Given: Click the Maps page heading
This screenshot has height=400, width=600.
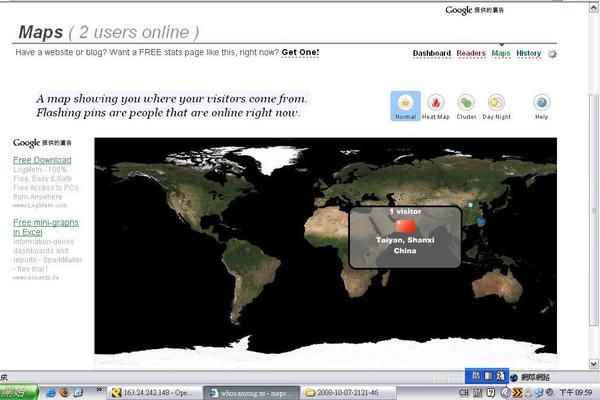Looking at the screenshot, I should 41,33.
